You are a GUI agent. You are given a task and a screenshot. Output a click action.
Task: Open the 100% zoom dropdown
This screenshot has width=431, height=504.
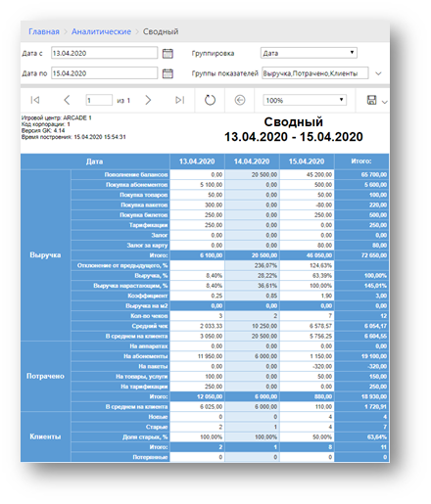[305, 100]
